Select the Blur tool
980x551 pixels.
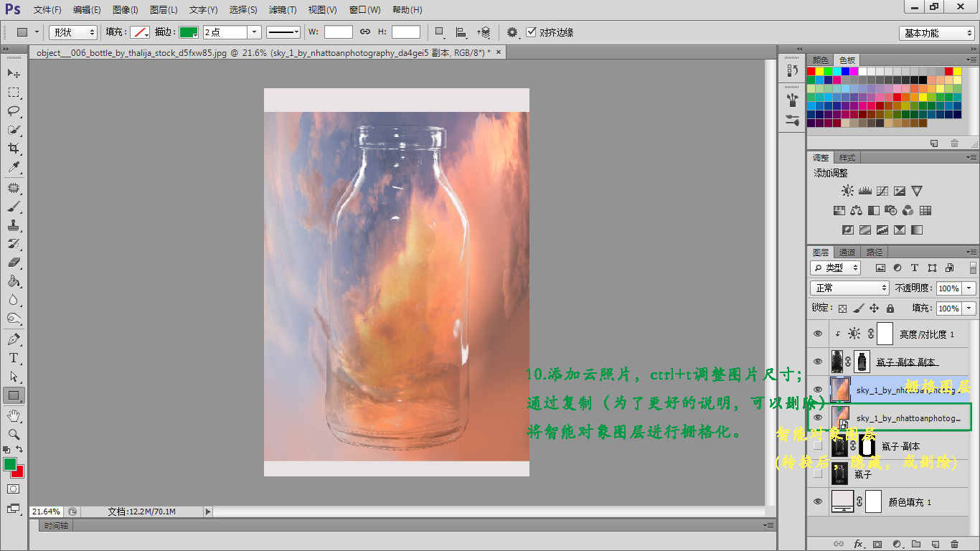(x=14, y=300)
